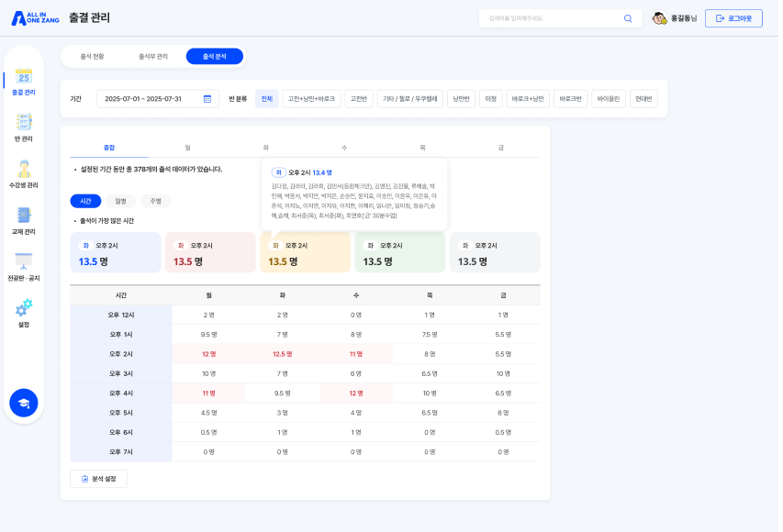The image size is (783, 532).
Task: Select the 수 day tab
Action: tap(344, 148)
